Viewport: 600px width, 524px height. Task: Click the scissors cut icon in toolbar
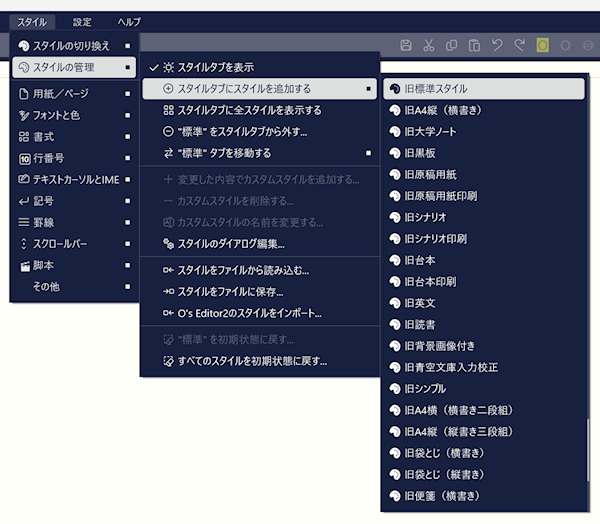coord(429,45)
